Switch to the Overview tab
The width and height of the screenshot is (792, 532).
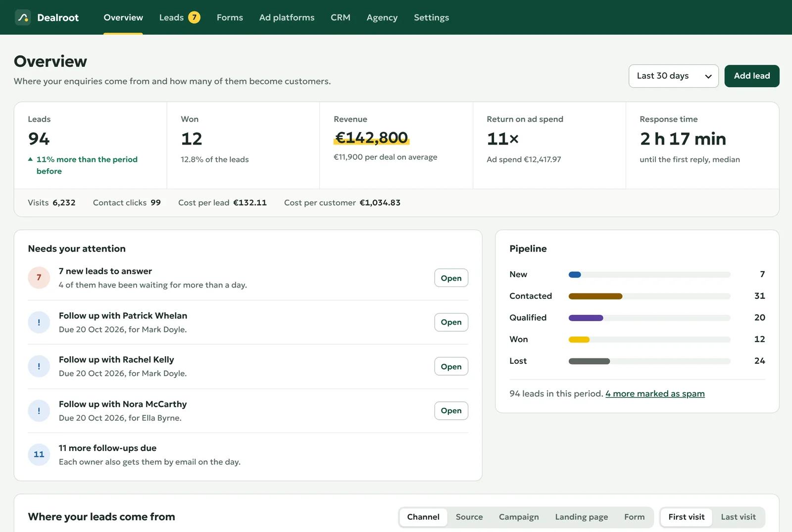tap(123, 17)
